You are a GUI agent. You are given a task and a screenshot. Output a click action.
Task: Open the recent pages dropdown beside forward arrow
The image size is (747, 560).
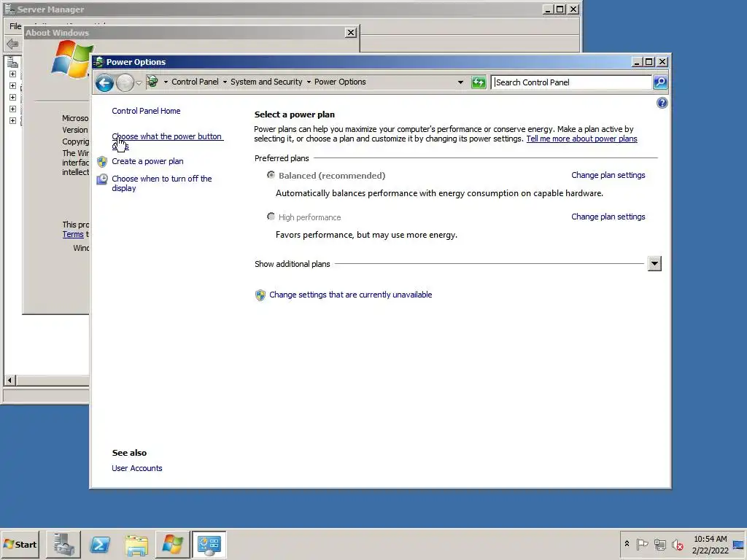pos(139,83)
